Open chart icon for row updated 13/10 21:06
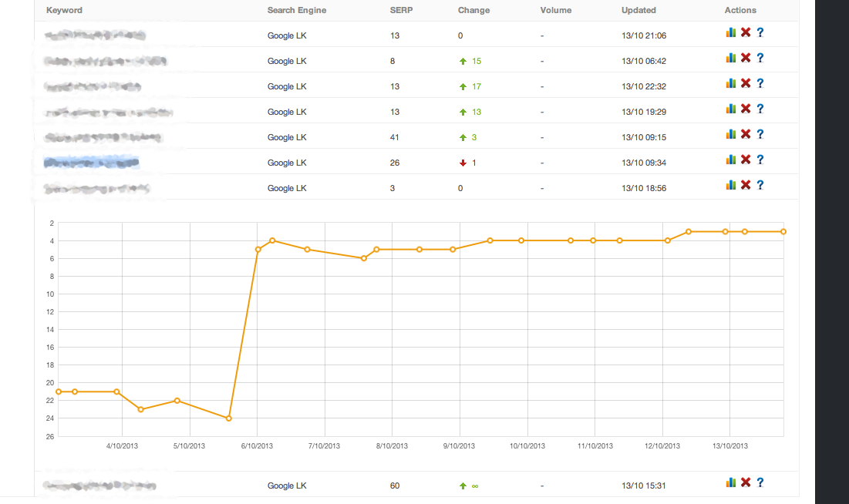 click(x=731, y=32)
